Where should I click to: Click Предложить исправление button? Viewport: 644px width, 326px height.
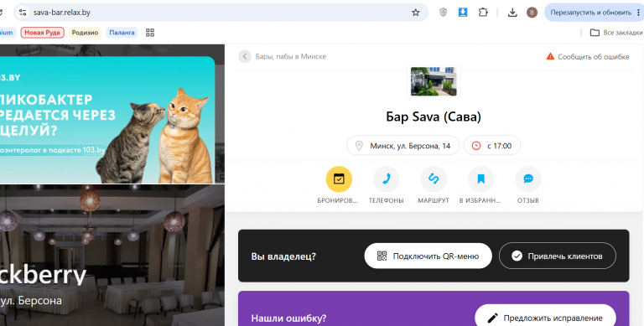pos(545,318)
